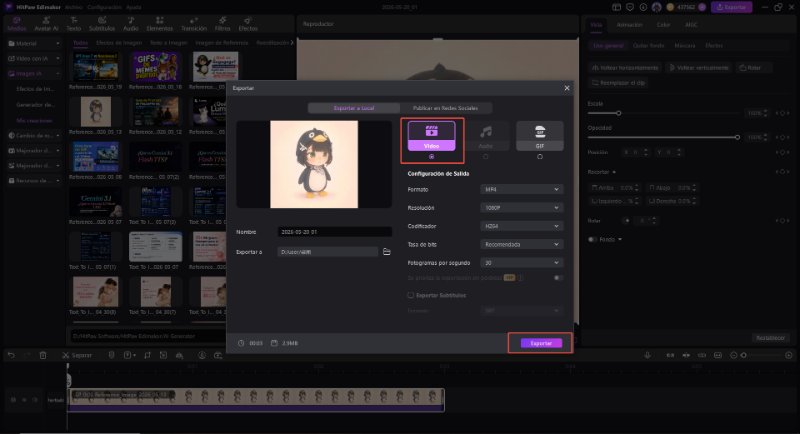The image size is (800, 434).
Task: Open the Audio library in the top toolbar
Action: tap(131, 24)
